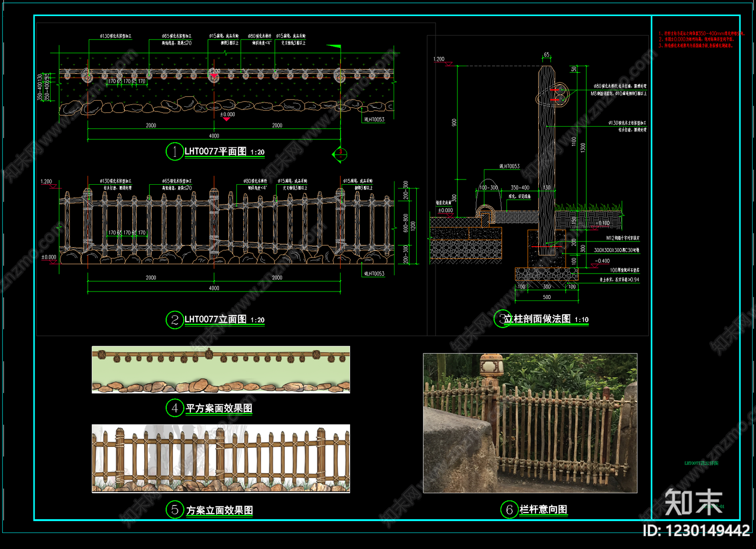This screenshot has width=756, height=549.
Task: Select the "M12钢筋十字对穿固定" annotation
Action: 623,238
